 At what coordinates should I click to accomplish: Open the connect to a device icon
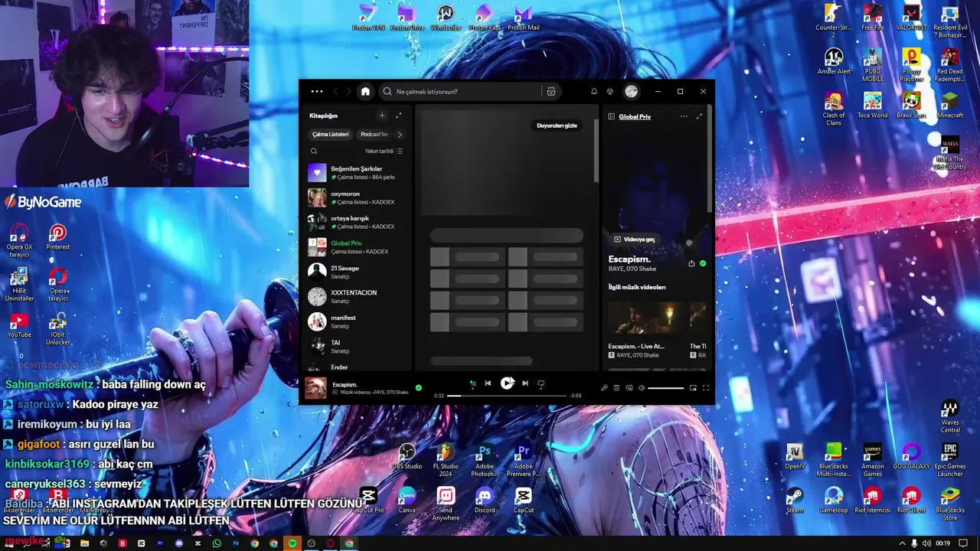pyautogui.click(x=629, y=388)
